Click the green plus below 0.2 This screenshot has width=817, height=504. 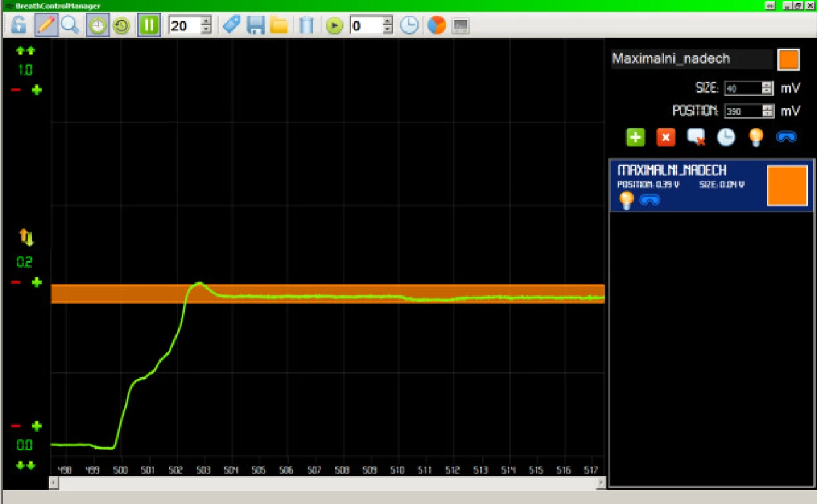37,282
